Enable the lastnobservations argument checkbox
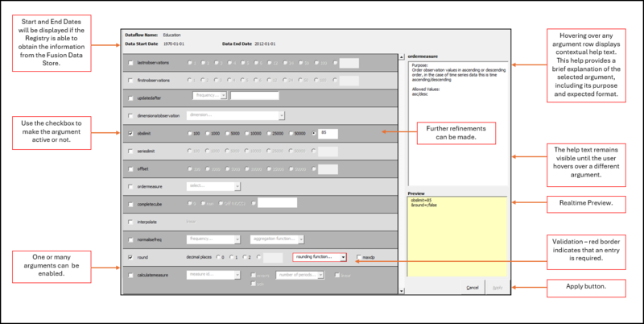This screenshot has width=644, height=324. [x=132, y=62]
